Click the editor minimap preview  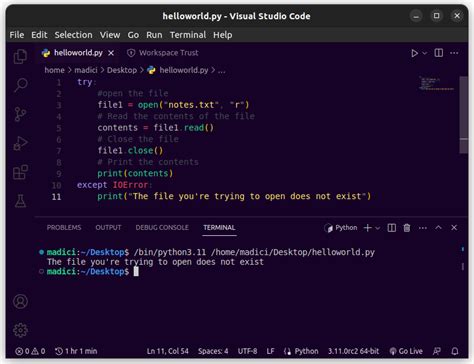pos(437,84)
